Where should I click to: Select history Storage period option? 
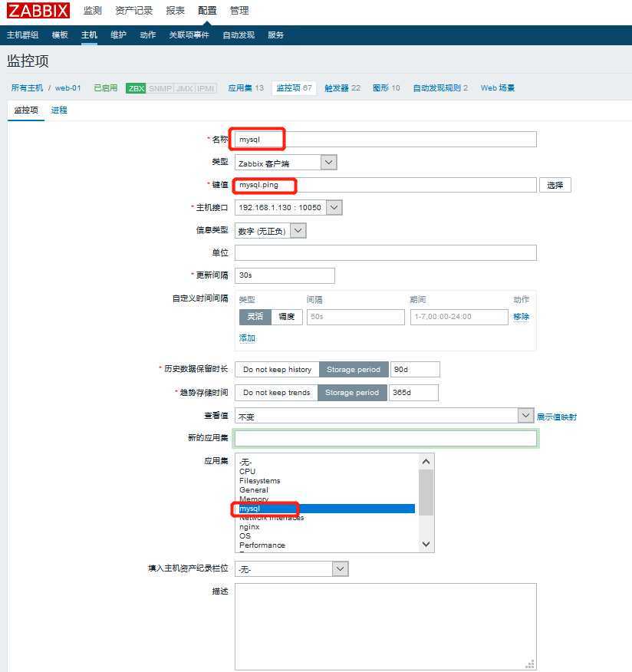pyautogui.click(x=354, y=370)
